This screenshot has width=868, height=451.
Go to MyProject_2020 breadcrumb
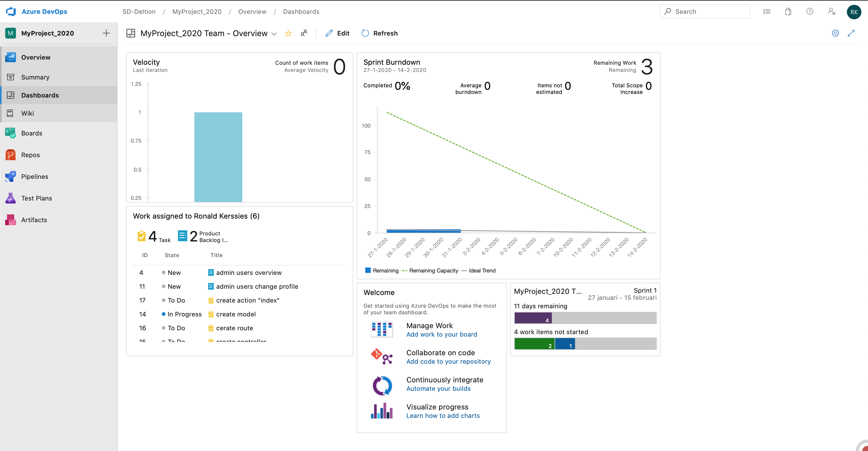pos(197,11)
